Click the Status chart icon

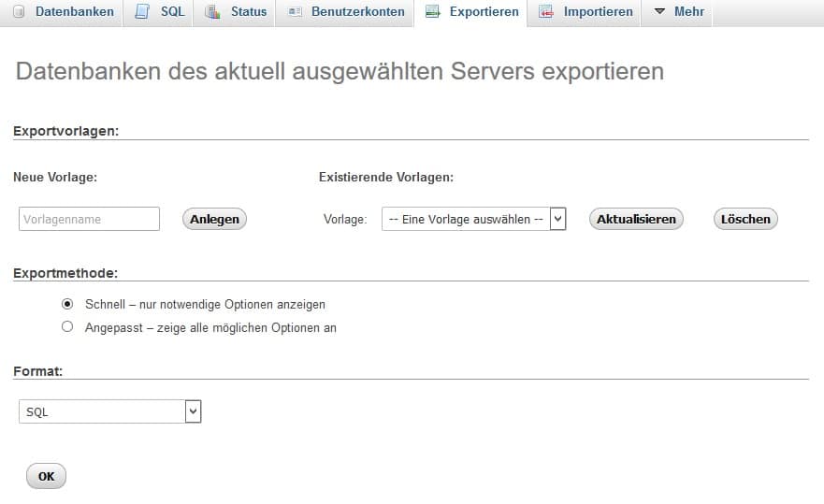[x=212, y=12]
